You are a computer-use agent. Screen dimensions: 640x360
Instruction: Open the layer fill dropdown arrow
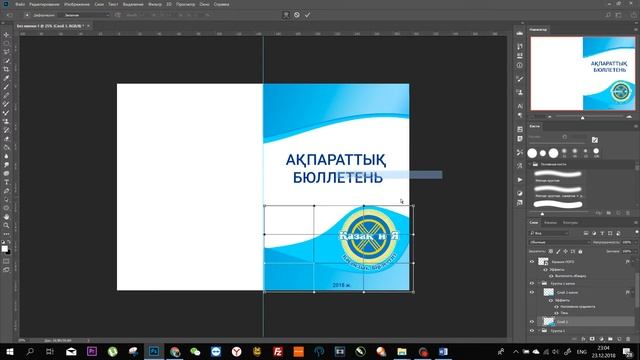635,251
